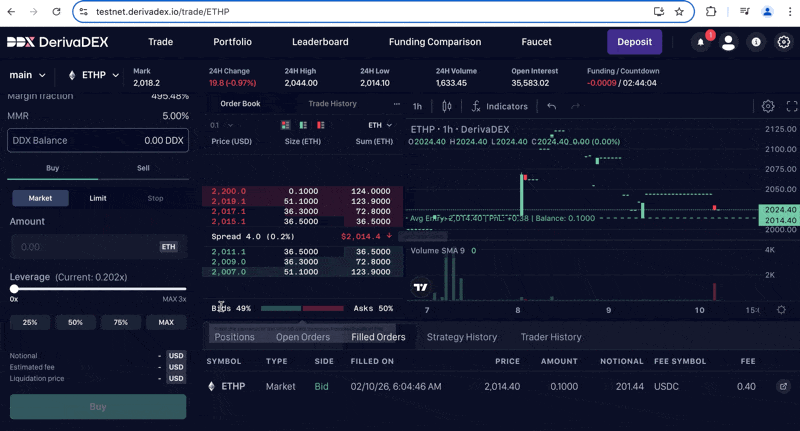Open the Leaderboard page

320,42
